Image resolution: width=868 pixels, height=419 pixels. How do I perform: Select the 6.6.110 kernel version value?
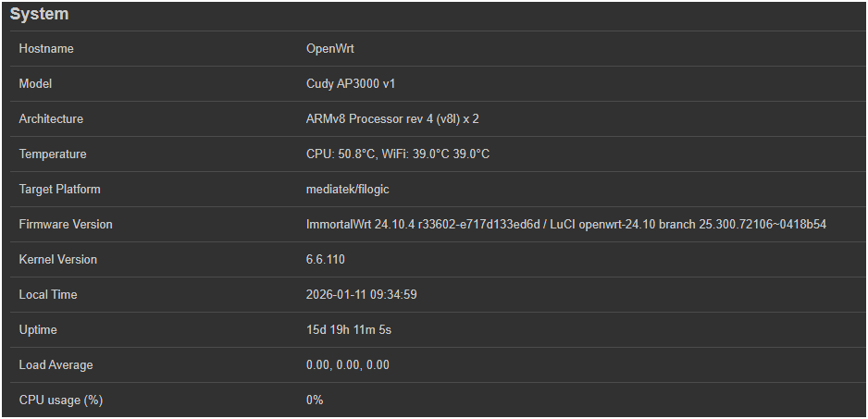click(326, 259)
